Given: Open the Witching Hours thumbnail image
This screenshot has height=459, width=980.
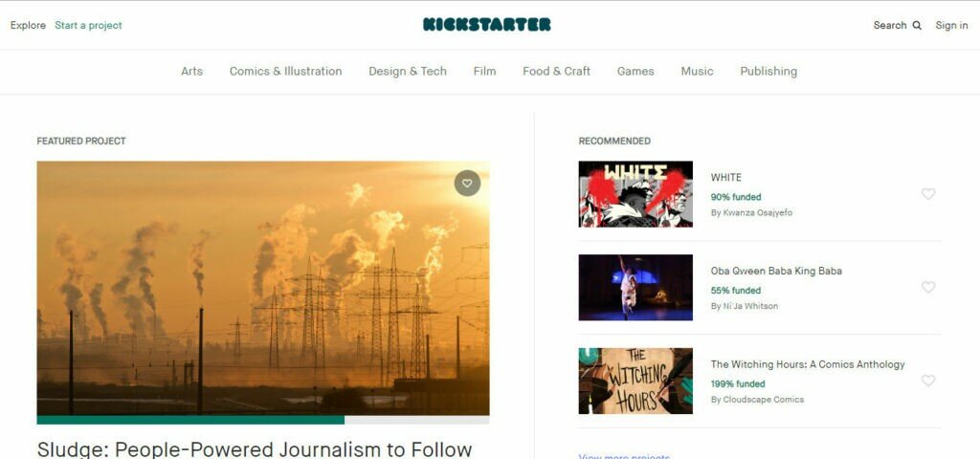Looking at the screenshot, I should 635,381.
